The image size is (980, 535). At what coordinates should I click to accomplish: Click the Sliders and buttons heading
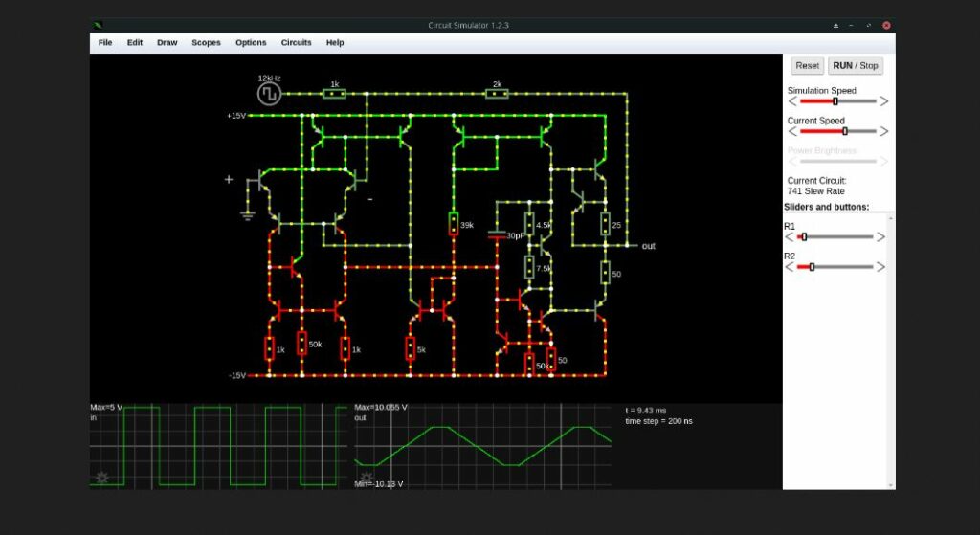tap(826, 207)
